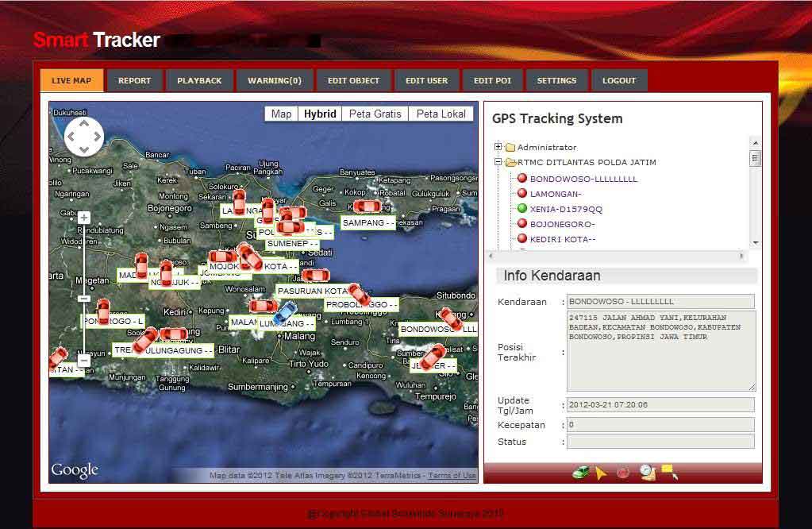Select the vehicle tracking icon below Info Kendaraan
This screenshot has width=812, height=529.
579,470
